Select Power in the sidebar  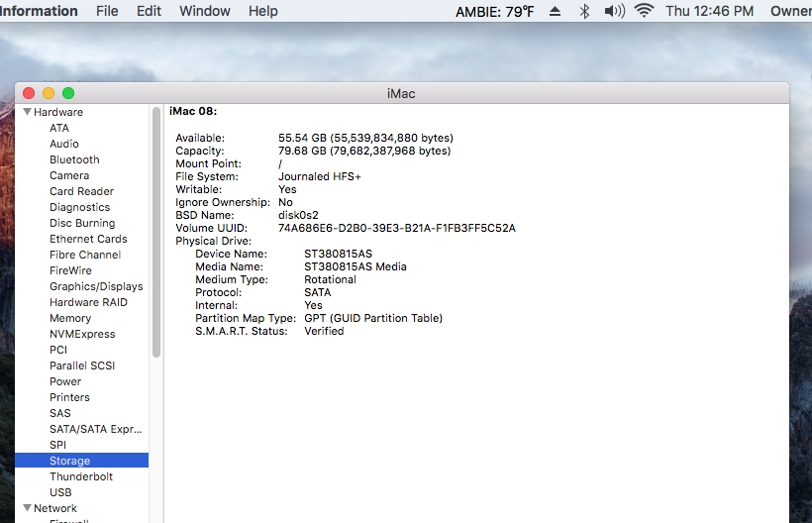65,381
